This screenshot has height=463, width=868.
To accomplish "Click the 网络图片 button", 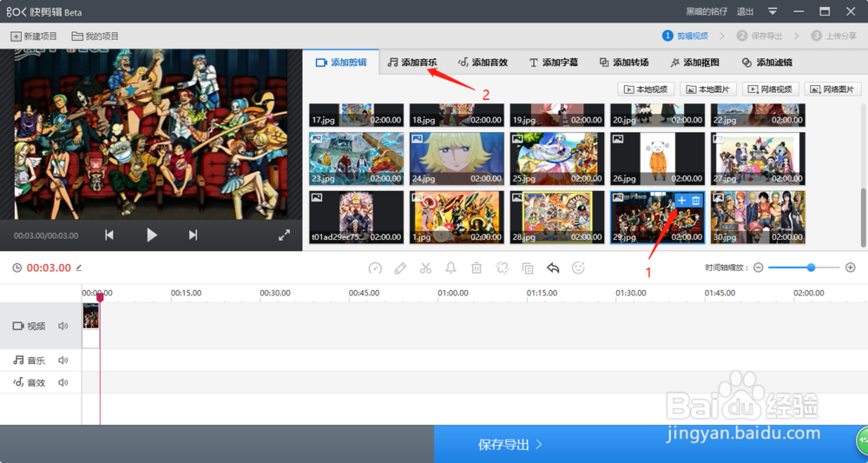I will (832, 89).
